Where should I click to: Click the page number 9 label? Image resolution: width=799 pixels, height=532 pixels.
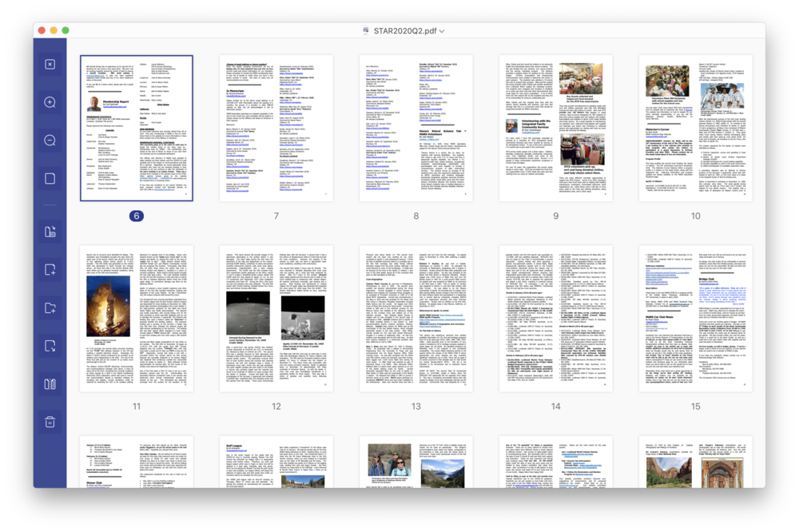tap(556, 216)
